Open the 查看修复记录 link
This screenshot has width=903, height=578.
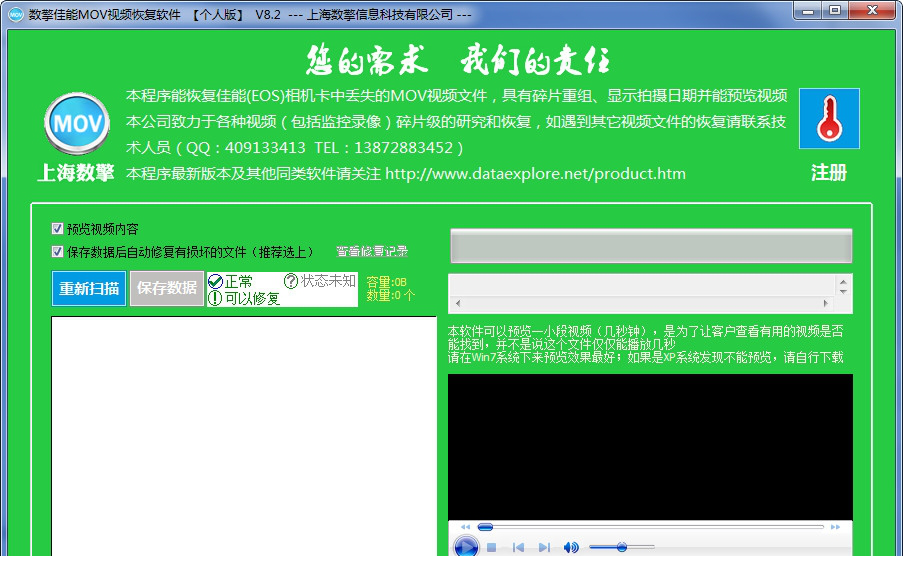(x=372, y=252)
